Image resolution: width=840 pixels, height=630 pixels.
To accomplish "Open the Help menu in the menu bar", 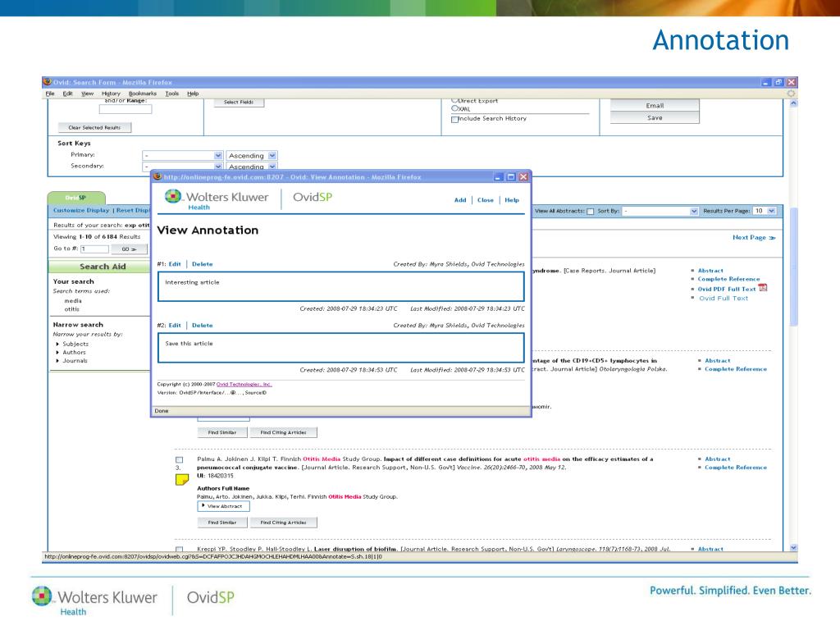I will (x=193, y=94).
